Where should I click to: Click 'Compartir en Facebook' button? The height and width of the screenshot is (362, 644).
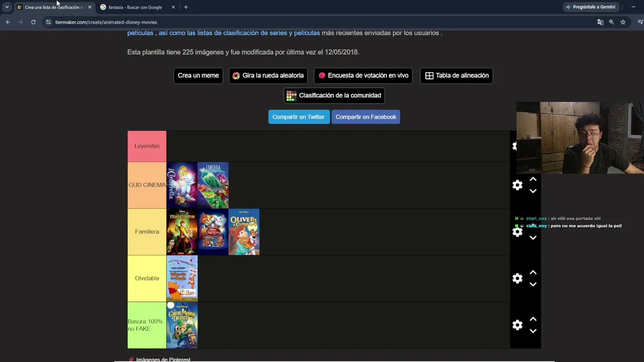pos(366,117)
